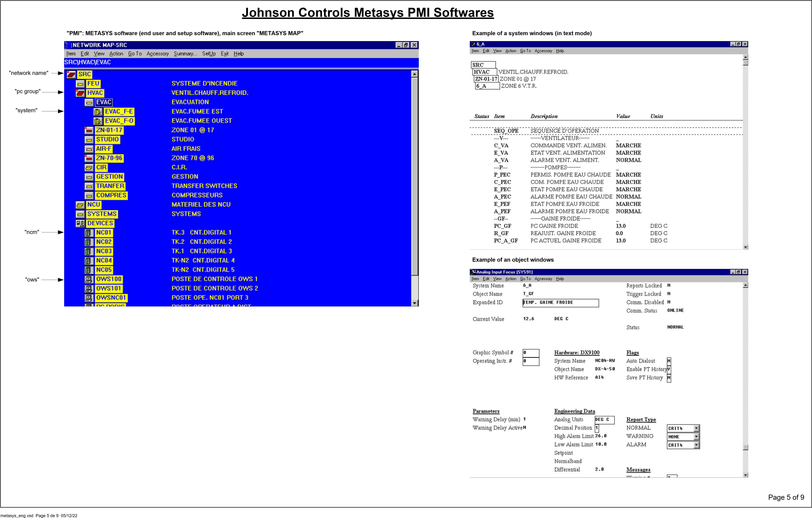Select the COMPRES tree label
This screenshot has height=518, width=812.
tap(111, 195)
